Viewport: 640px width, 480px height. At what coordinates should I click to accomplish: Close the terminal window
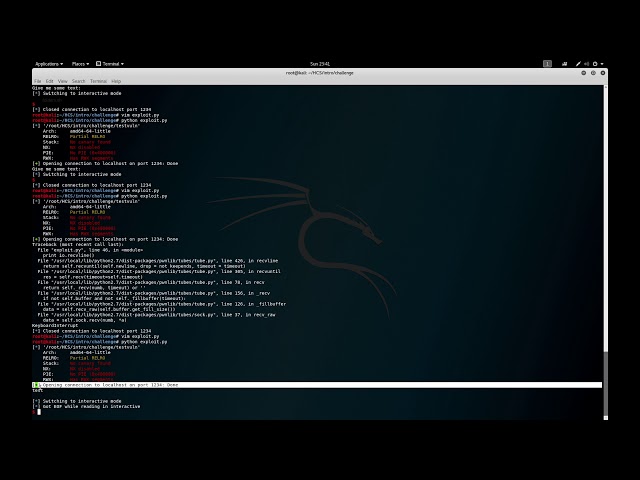coord(602,73)
